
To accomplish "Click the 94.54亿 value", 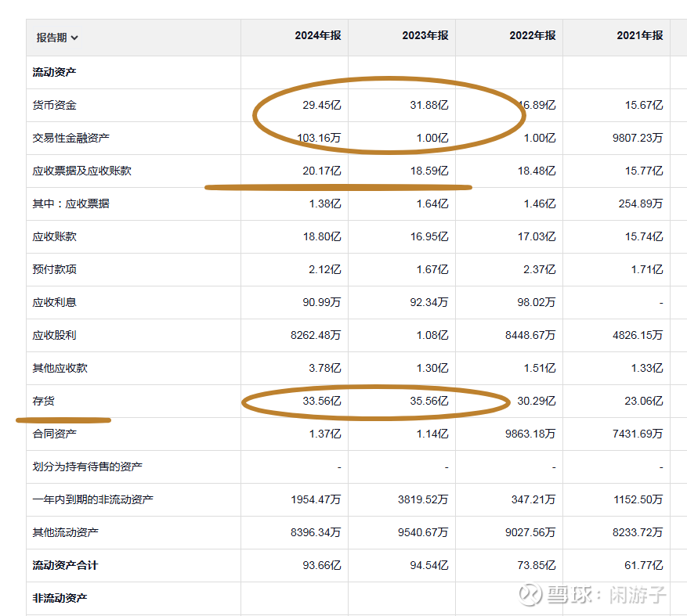I will 429,565.
